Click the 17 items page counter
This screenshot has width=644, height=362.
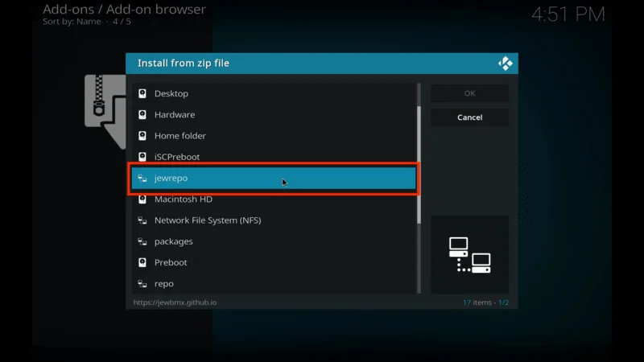(485, 302)
